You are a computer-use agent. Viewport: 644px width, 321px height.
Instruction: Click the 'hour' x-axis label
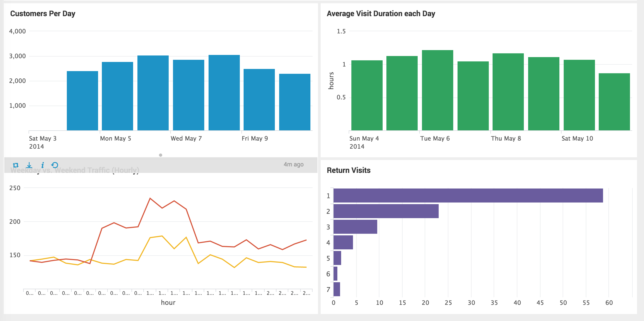(x=168, y=302)
